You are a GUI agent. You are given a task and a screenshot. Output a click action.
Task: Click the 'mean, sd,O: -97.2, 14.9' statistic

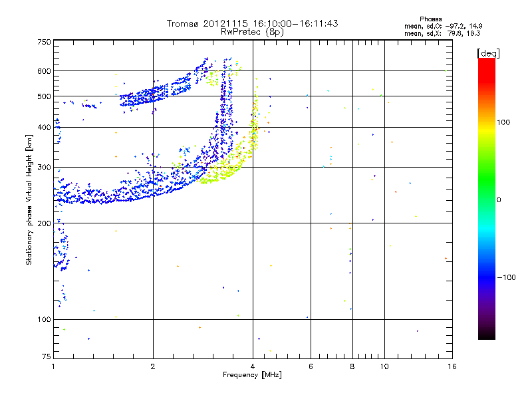coord(443,26)
